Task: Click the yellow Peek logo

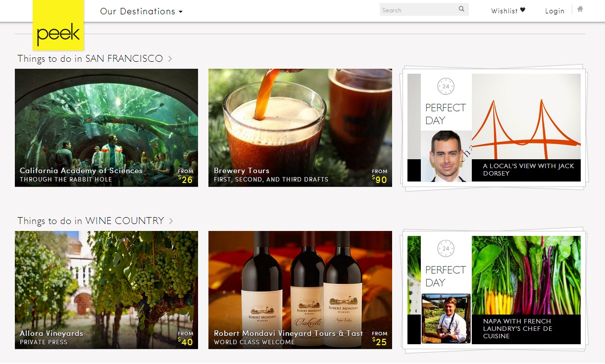Action: [x=58, y=26]
